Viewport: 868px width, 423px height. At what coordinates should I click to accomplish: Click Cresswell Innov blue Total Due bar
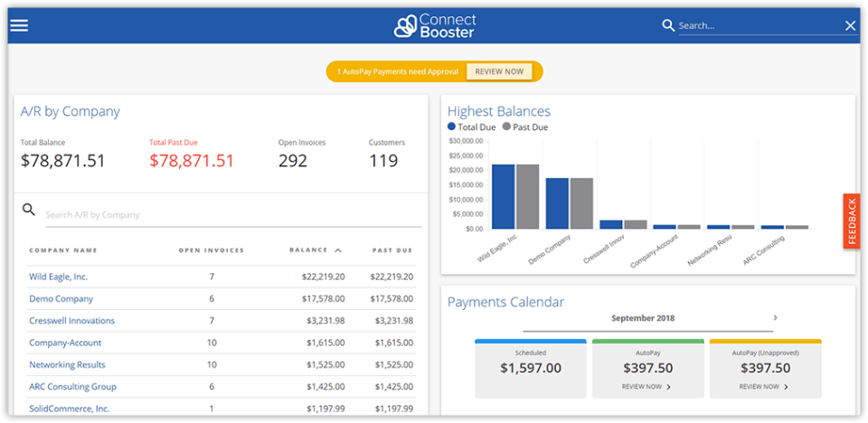click(611, 224)
